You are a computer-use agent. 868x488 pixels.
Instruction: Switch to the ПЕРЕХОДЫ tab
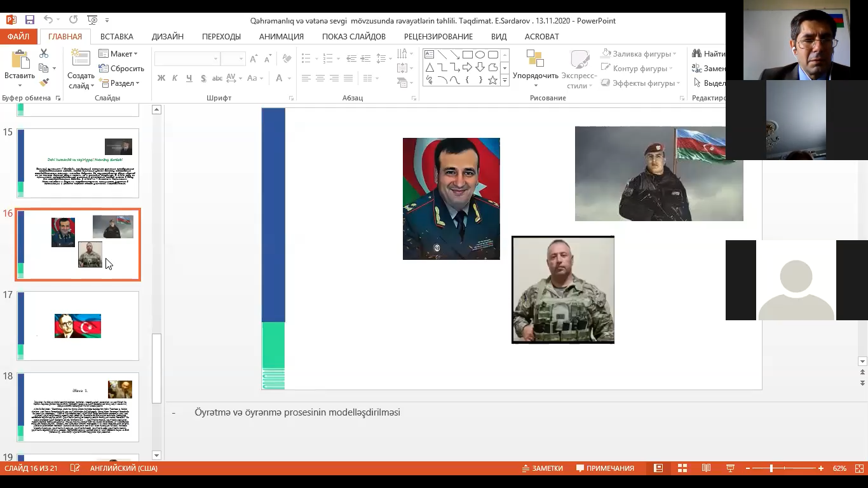tap(221, 36)
